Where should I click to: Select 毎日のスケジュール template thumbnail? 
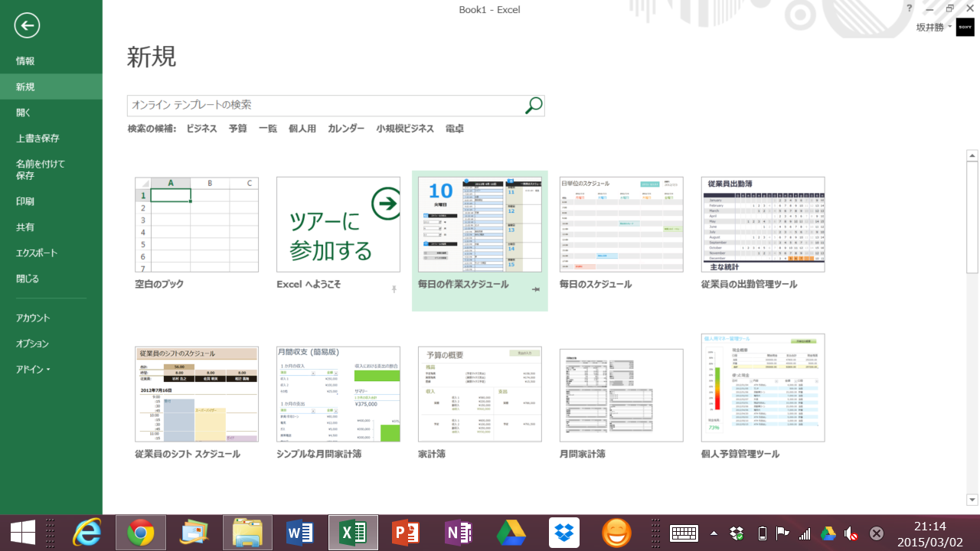[622, 224]
